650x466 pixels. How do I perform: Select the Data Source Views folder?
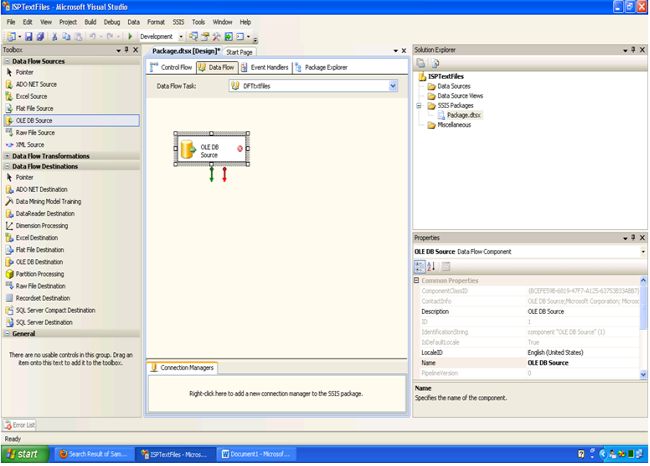[455, 96]
